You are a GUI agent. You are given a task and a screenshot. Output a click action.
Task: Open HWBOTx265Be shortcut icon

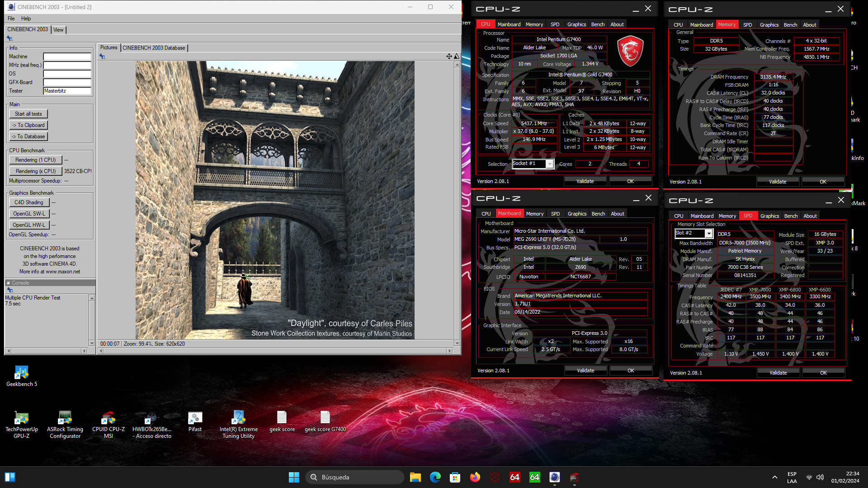[152, 425]
